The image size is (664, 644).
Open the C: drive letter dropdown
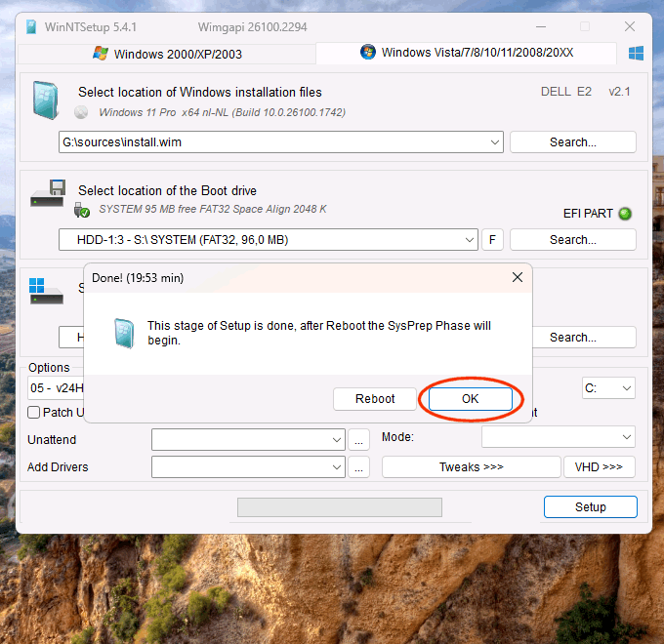coord(608,388)
